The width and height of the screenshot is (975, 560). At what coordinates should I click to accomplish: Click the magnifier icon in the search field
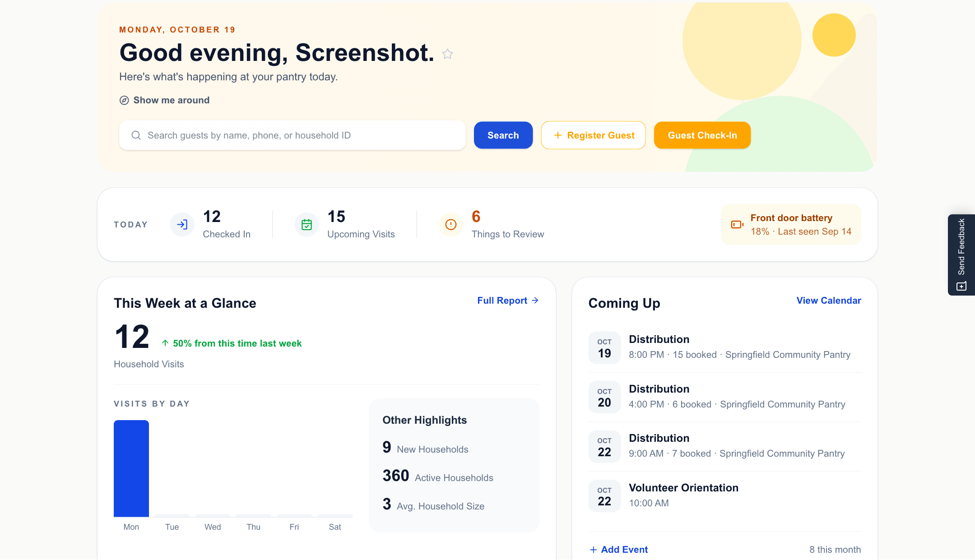pyautogui.click(x=136, y=135)
